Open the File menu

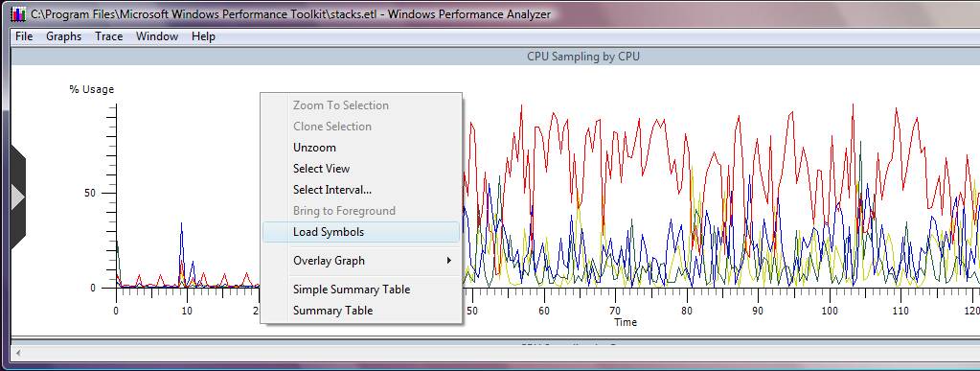[24, 36]
